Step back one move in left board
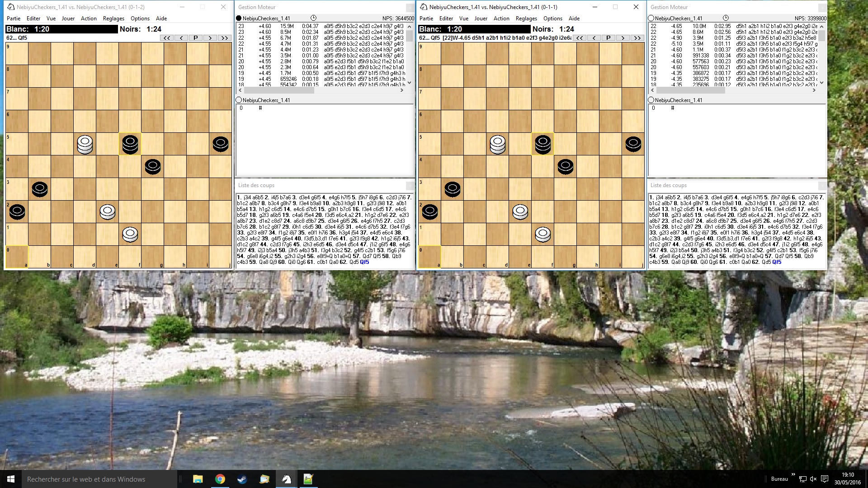This screenshot has height=488, width=868. [x=181, y=38]
